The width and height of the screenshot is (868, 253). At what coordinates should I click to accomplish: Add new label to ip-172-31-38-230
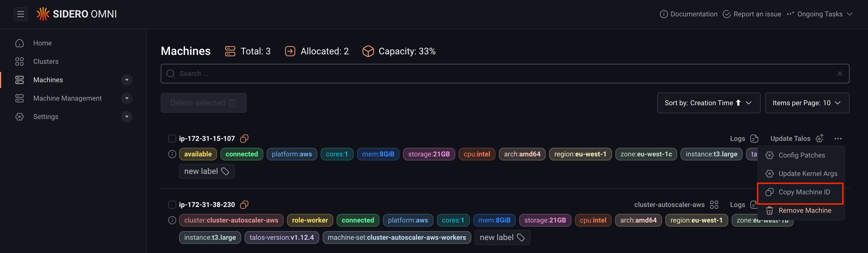click(x=502, y=237)
